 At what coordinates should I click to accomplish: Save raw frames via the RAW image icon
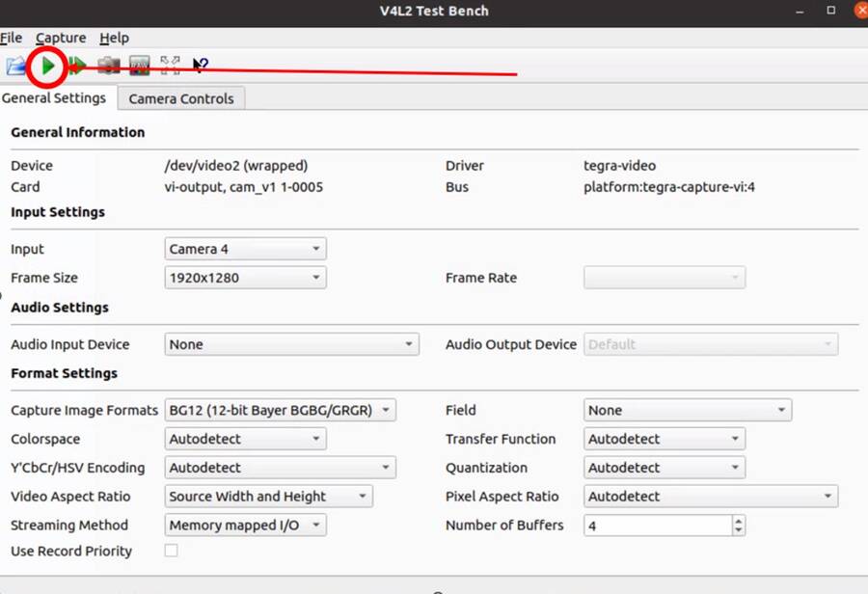pos(138,65)
